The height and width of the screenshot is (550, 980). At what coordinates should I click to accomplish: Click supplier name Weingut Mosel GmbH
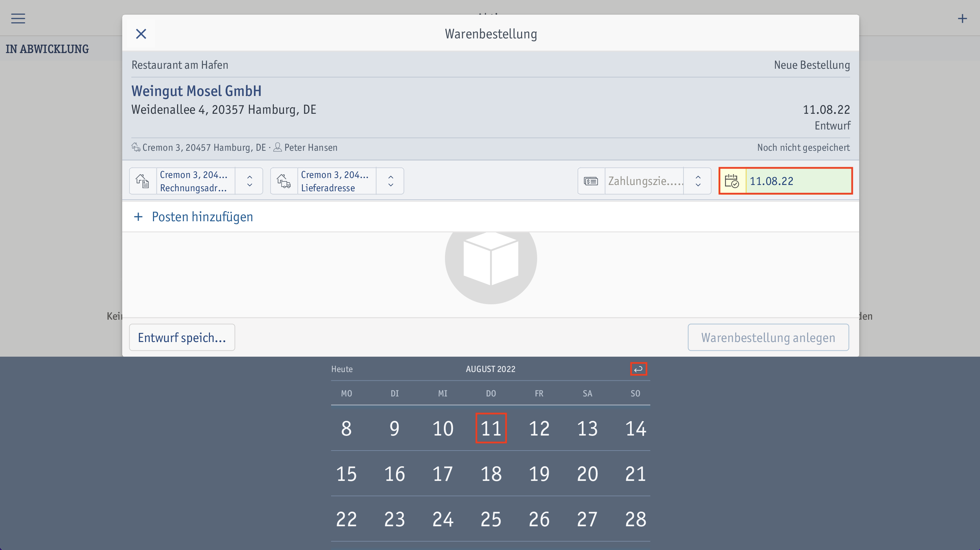[x=196, y=91]
